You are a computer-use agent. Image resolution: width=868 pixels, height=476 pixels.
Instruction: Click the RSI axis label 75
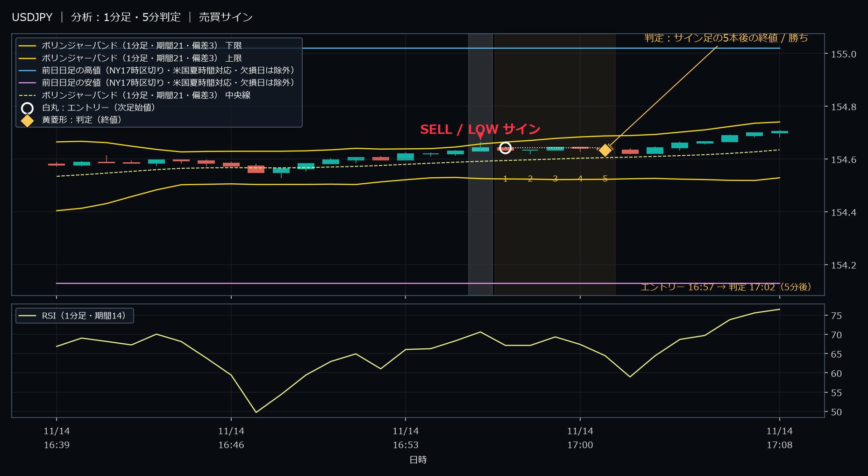coord(836,316)
